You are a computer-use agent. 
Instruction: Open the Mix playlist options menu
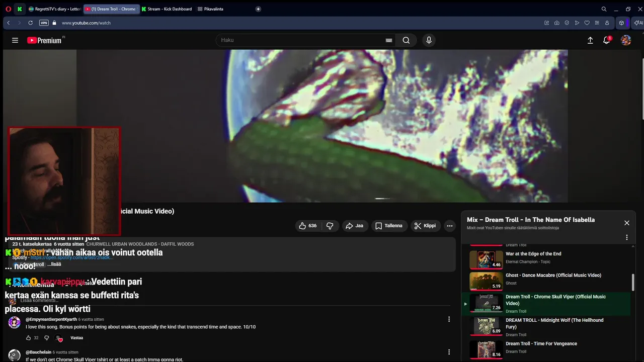tap(627, 237)
